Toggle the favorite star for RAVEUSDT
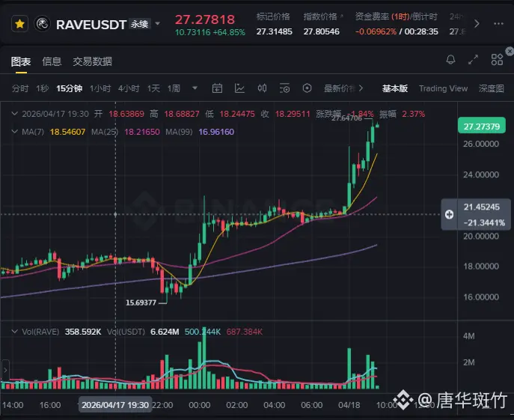Screen dimensions: 514x420 tap(19, 24)
